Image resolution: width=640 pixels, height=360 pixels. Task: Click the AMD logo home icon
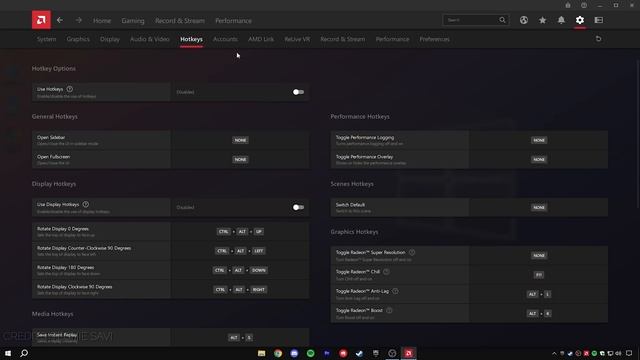41,20
